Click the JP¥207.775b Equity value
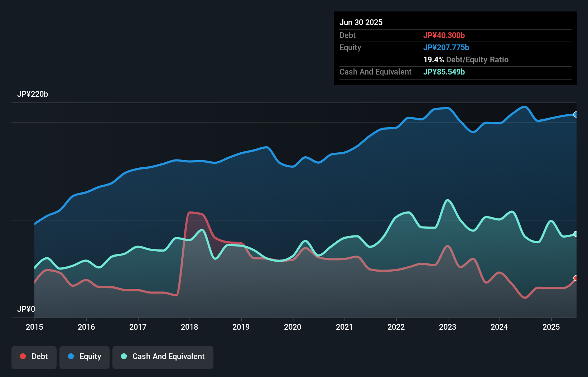 pyautogui.click(x=447, y=47)
